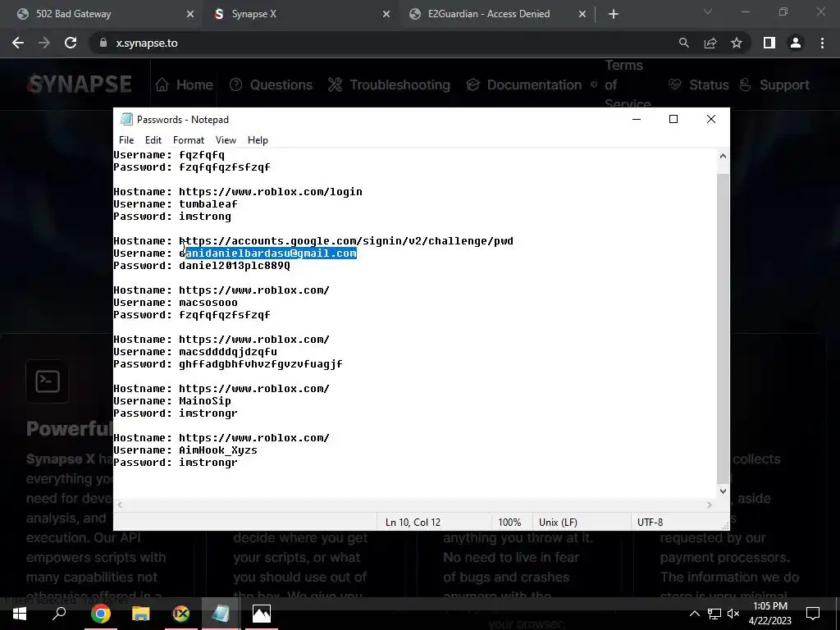Open the Notepad Format menu
This screenshot has height=630, width=840.
click(189, 139)
